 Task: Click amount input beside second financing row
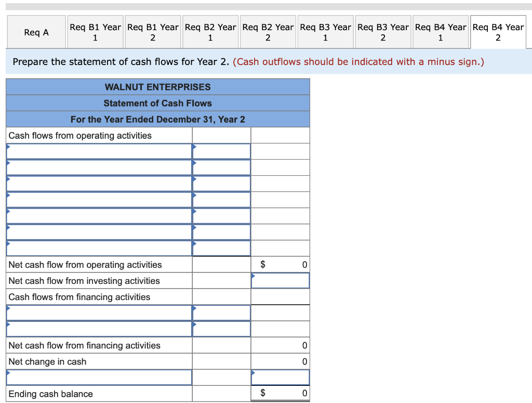221,329
